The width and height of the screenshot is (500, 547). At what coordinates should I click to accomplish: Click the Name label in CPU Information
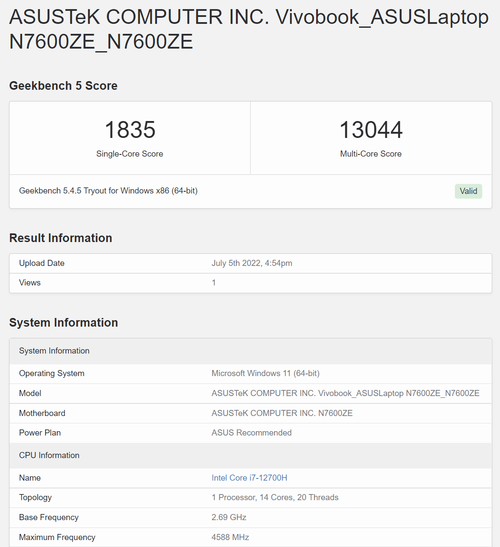click(x=30, y=478)
